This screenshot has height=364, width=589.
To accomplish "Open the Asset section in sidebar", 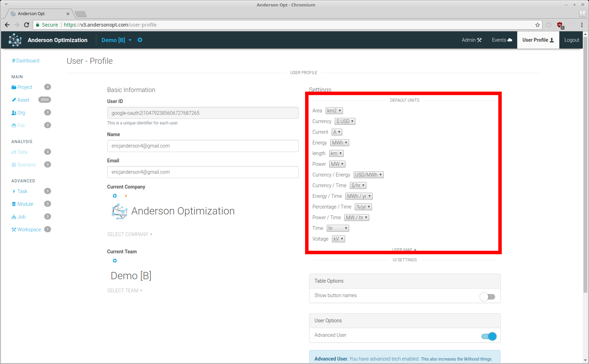I will click(x=23, y=100).
